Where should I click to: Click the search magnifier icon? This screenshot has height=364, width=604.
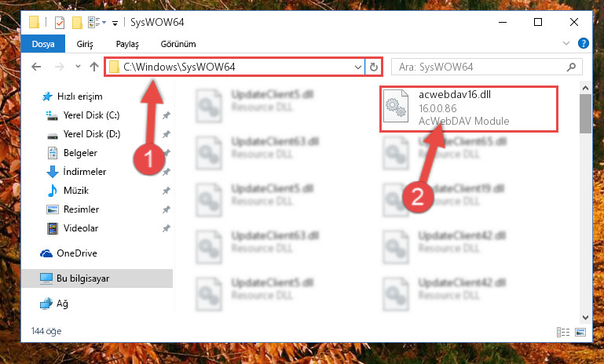pos(571,67)
